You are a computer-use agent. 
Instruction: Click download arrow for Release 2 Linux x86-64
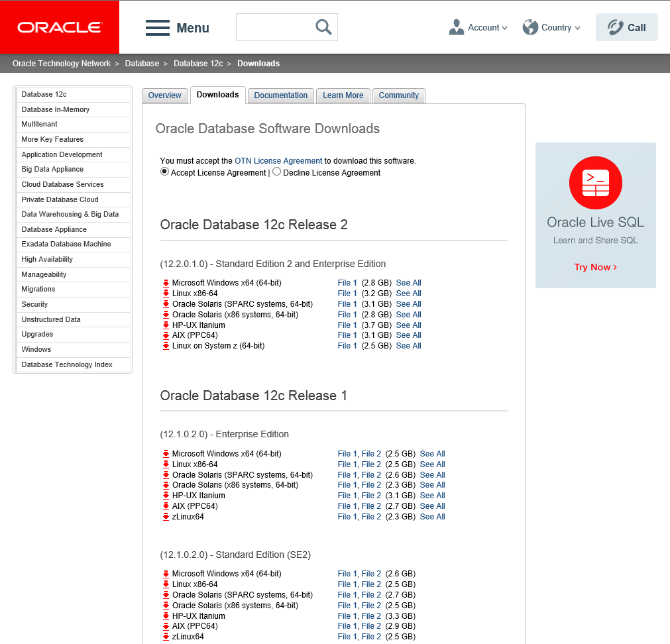166,294
